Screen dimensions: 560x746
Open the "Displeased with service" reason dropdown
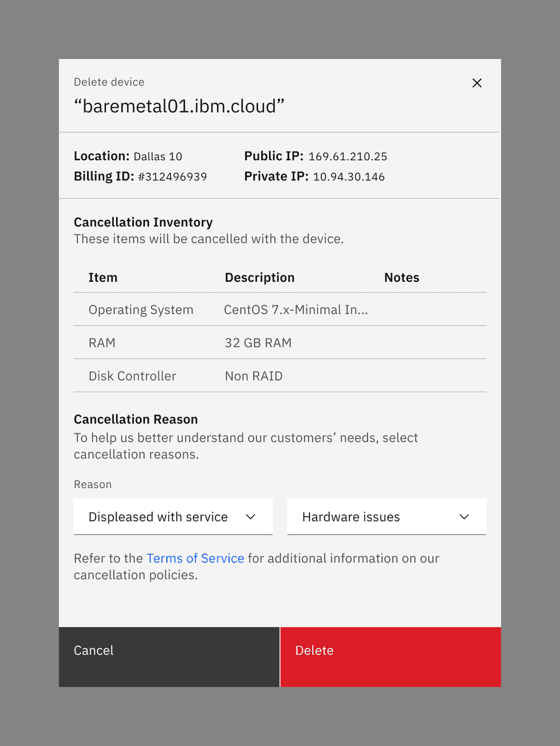[173, 517]
